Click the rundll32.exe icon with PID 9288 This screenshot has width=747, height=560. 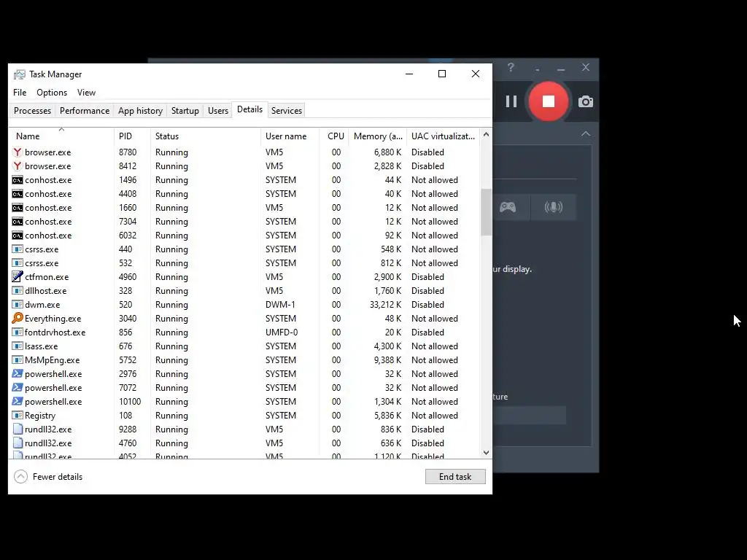[18, 429]
